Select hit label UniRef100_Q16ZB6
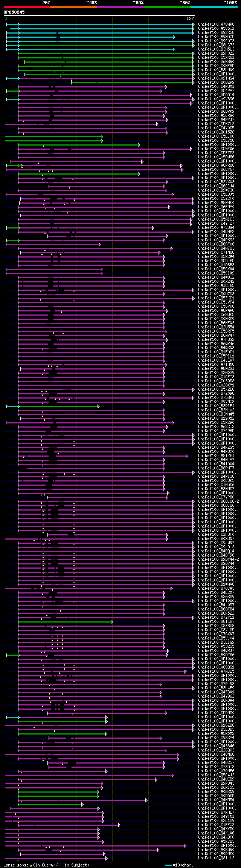The height and width of the screenshot is (868, 241). pyautogui.click(x=216, y=725)
